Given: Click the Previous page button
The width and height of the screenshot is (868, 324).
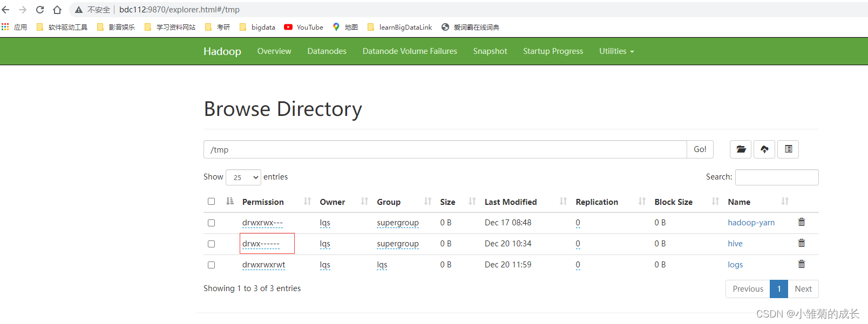Looking at the screenshot, I should coord(748,289).
